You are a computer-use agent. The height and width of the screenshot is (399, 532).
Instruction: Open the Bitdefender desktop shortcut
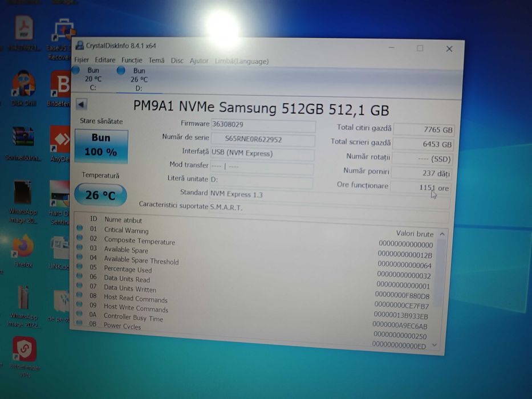[59, 89]
